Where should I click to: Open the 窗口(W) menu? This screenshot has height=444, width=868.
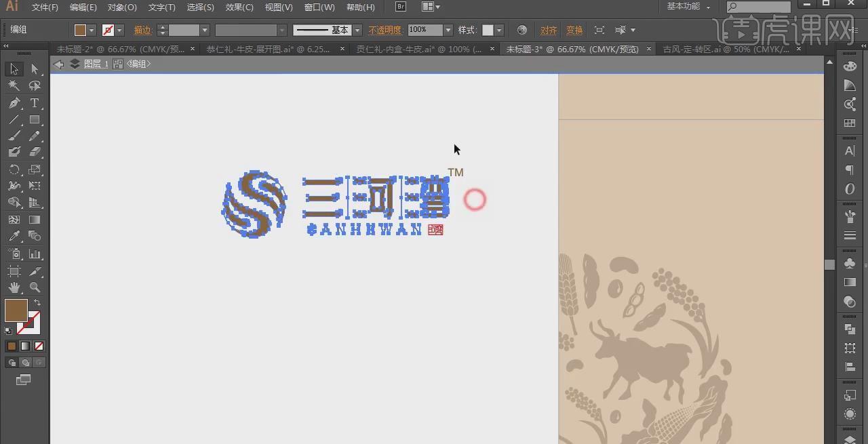click(x=319, y=7)
